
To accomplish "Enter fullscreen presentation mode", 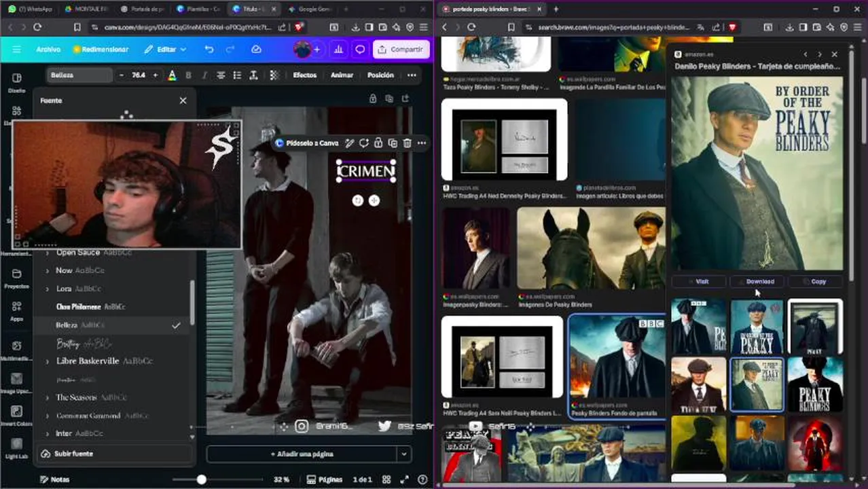I will click(x=405, y=479).
